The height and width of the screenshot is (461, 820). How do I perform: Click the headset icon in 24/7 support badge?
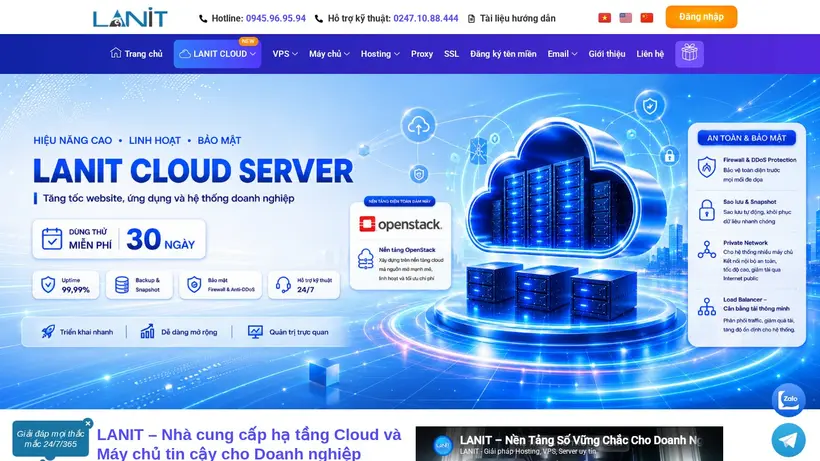pos(283,285)
